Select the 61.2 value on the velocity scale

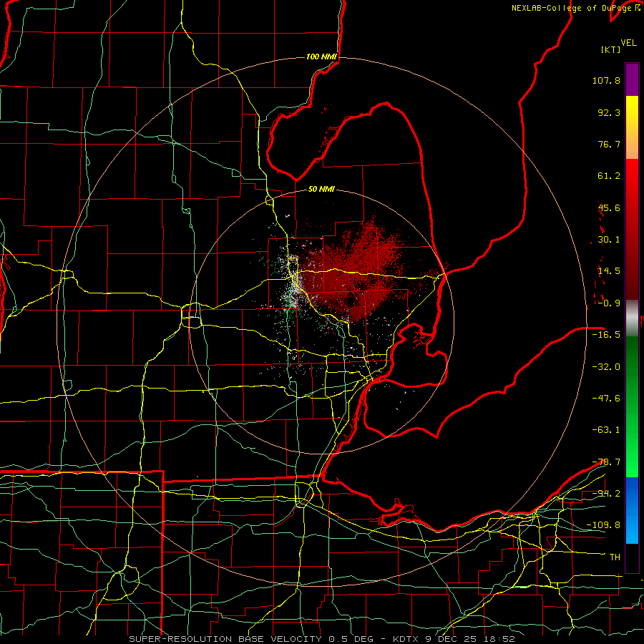(x=609, y=176)
